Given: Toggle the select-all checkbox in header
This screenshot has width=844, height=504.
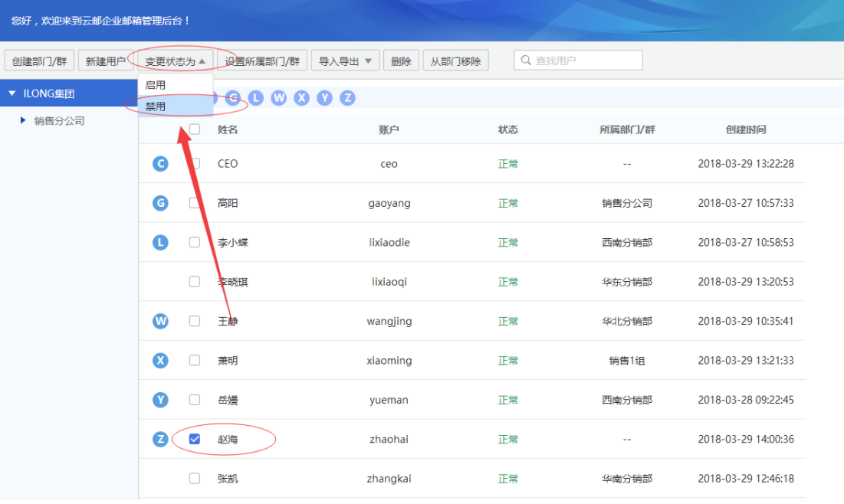Looking at the screenshot, I should [195, 129].
